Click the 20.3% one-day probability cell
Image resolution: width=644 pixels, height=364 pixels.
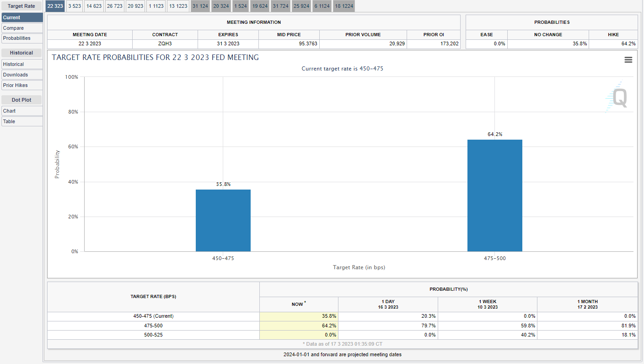(x=388, y=316)
